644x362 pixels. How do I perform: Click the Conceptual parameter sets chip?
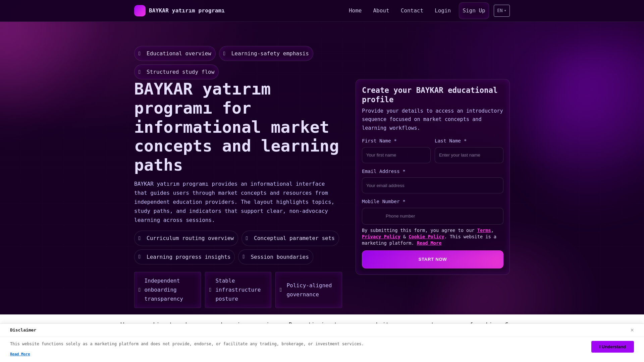290,238
